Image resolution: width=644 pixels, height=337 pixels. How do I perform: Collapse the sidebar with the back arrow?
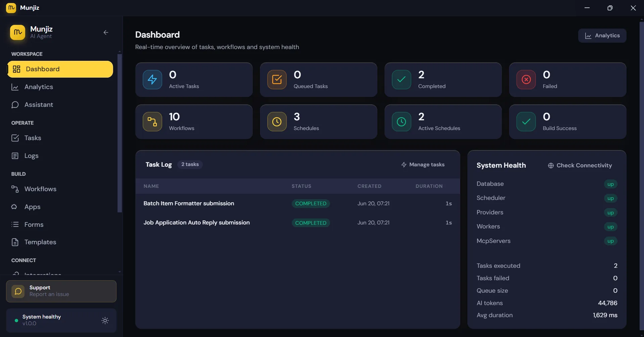tap(106, 33)
